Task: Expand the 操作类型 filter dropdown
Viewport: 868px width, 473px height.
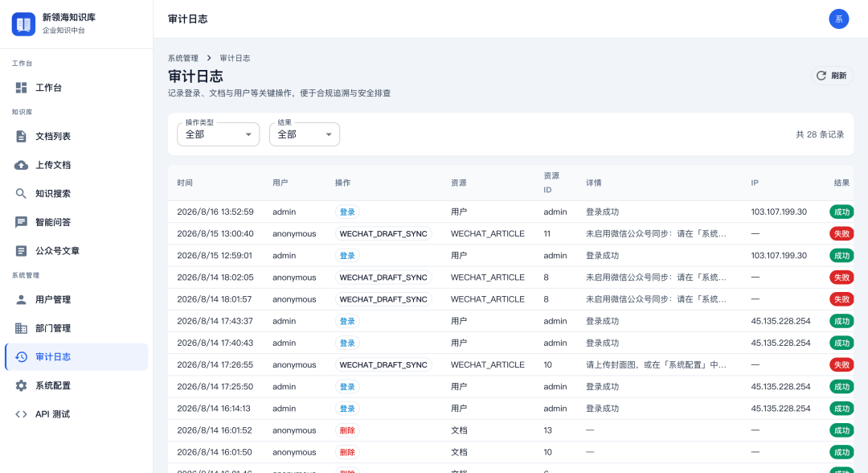Action: (218, 134)
